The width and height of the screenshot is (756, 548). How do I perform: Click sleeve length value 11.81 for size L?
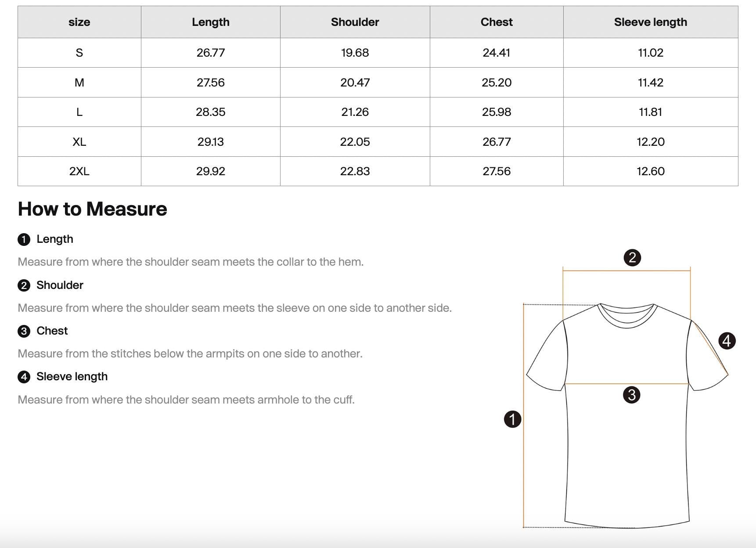point(650,112)
